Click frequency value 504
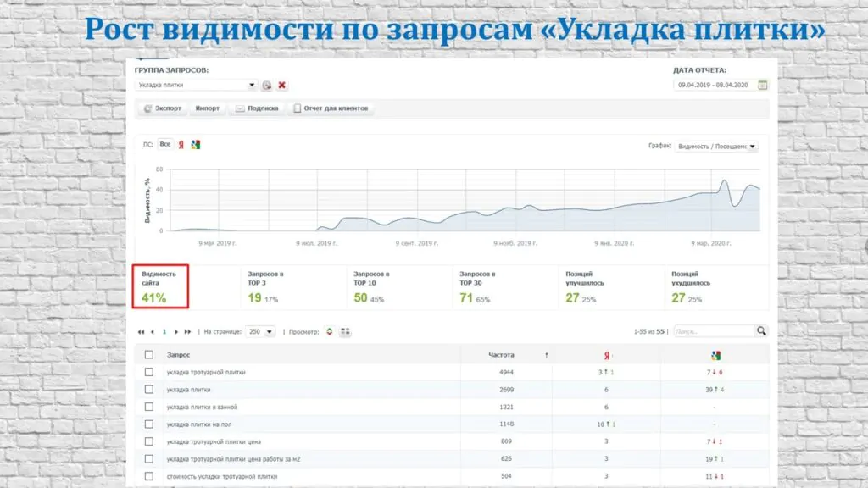This screenshot has height=488, width=868. coord(507,476)
